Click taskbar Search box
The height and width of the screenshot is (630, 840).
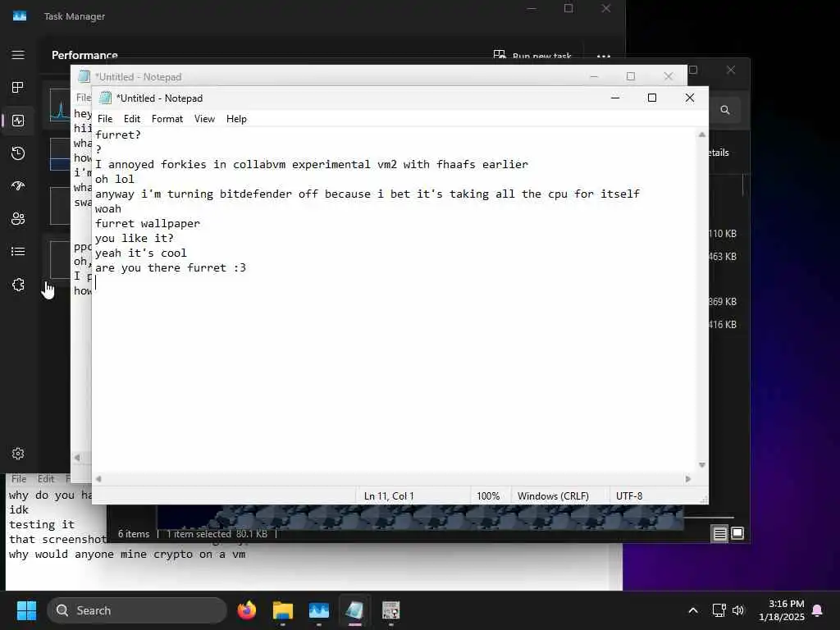click(x=137, y=610)
